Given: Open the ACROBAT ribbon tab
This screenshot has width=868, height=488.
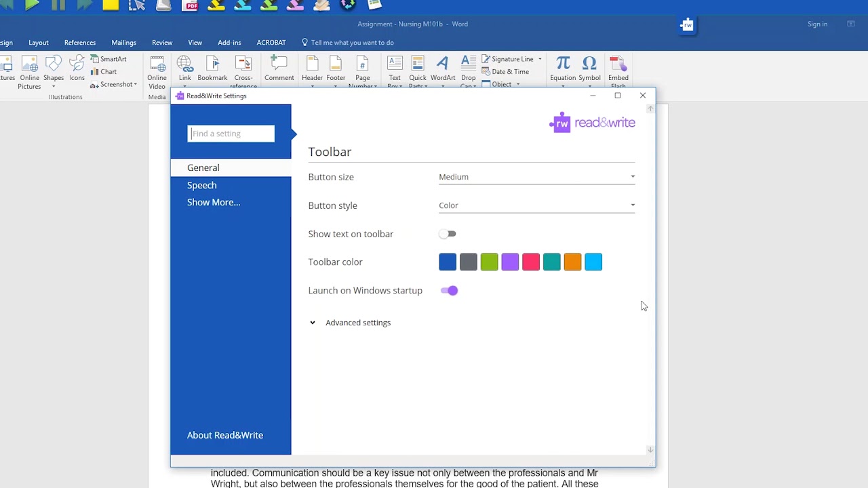Looking at the screenshot, I should tap(271, 43).
